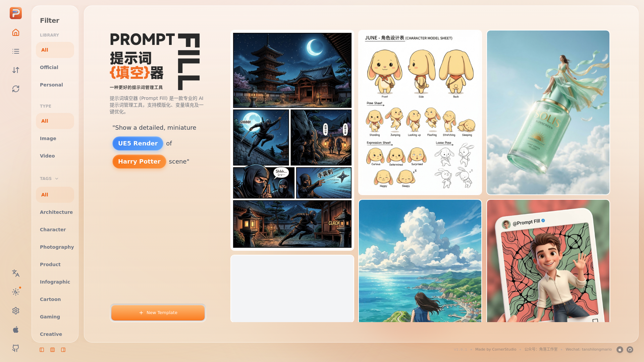
Task: Filter by Character tag
Action: tap(55, 230)
